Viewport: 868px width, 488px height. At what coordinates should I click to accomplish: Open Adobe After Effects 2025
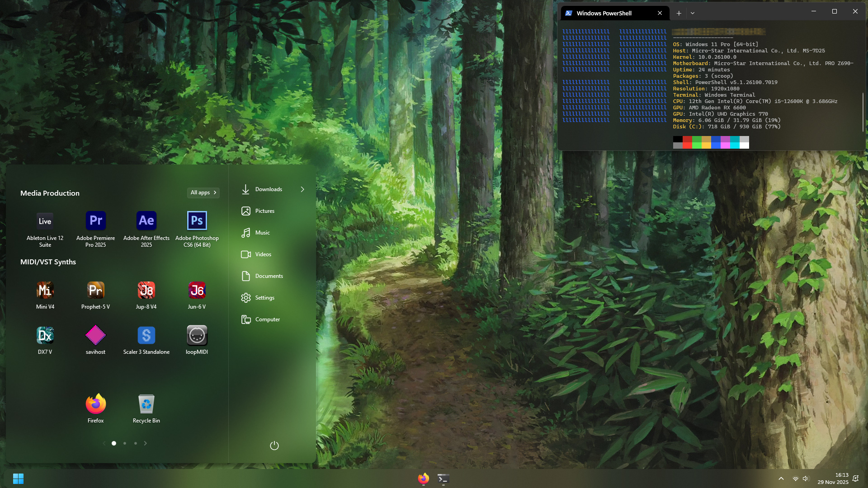coord(146,221)
